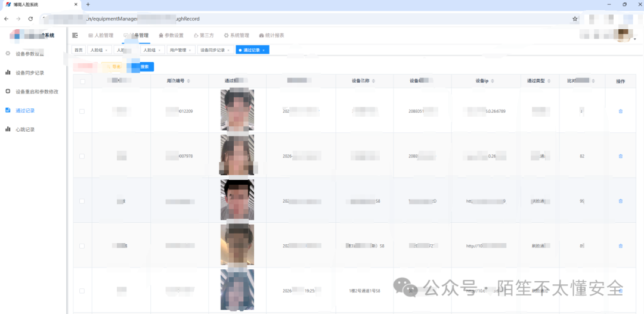The height and width of the screenshot is (314, 644).
Task: Open face photo in the 007978 row
Action: coord(237,155)
